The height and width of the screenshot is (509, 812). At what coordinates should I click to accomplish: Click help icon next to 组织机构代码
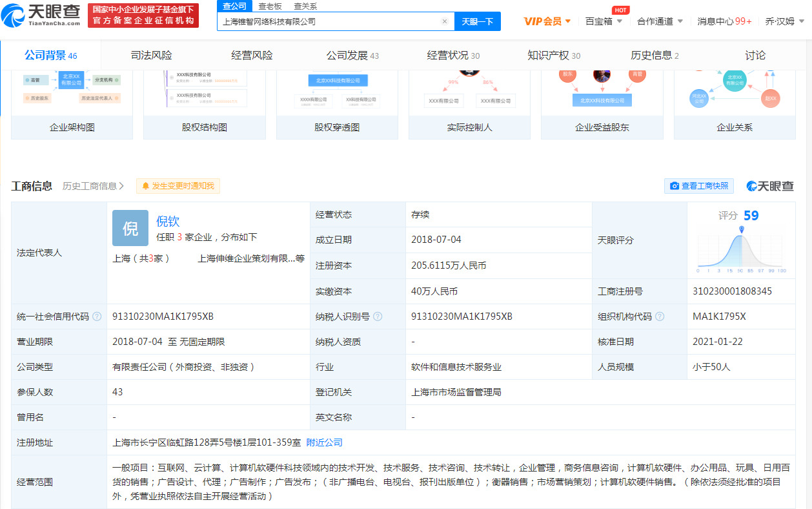coord(658,317)
